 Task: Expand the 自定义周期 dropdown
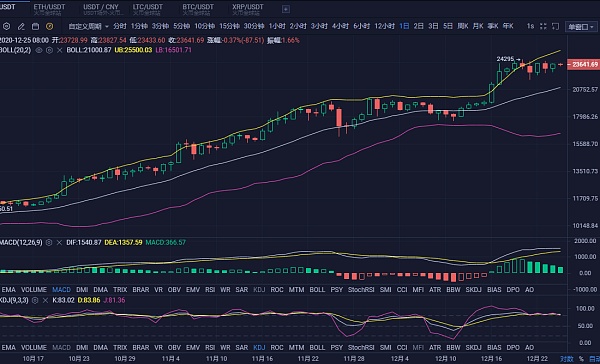pyautogui.click(x=89, y=26)
